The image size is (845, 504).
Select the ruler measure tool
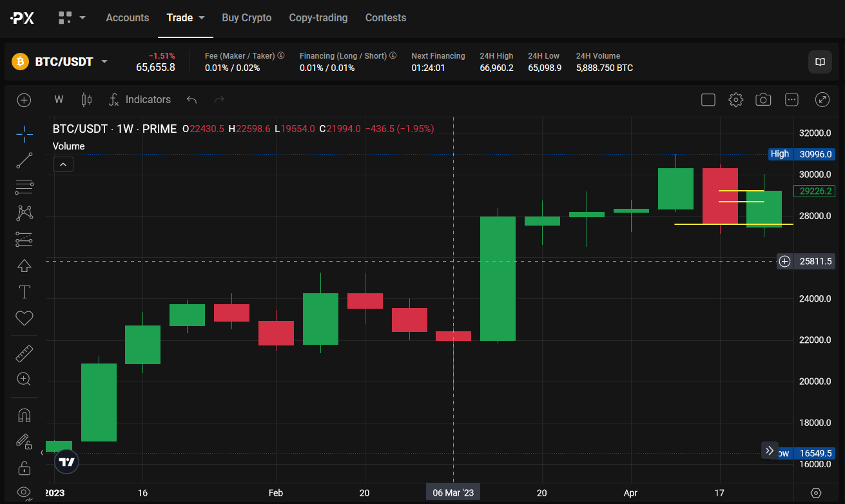24,353
